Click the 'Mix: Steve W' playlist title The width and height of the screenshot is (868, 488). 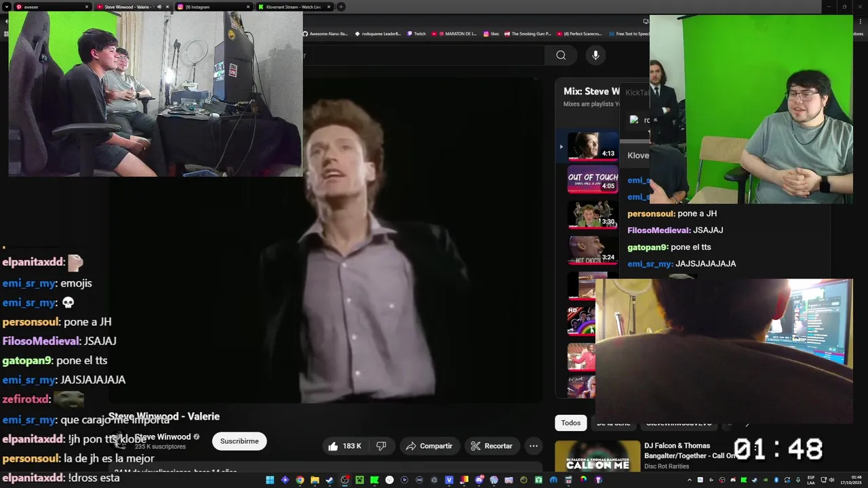click(591, 91)
